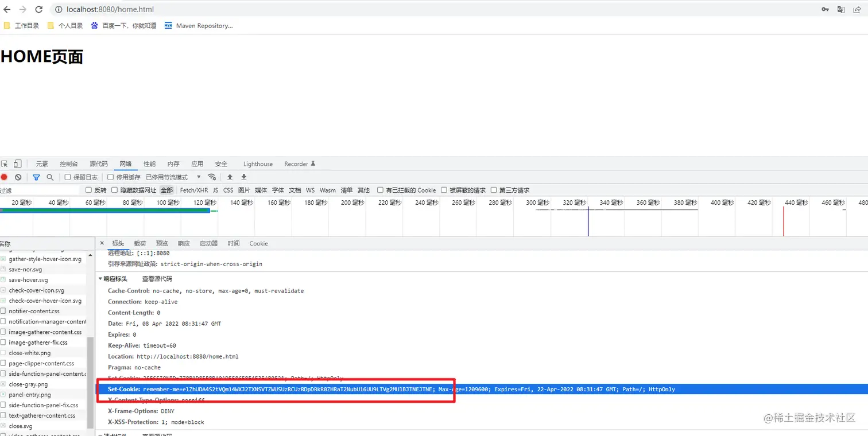
Task: Switch to the 应用 panel
Action: (x=197, y=163)
